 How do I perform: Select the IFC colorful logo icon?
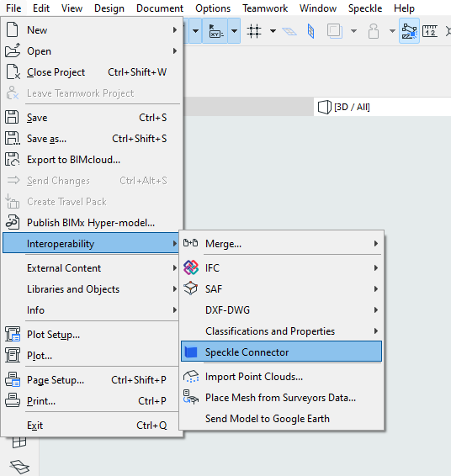click(x=191, y=267)
